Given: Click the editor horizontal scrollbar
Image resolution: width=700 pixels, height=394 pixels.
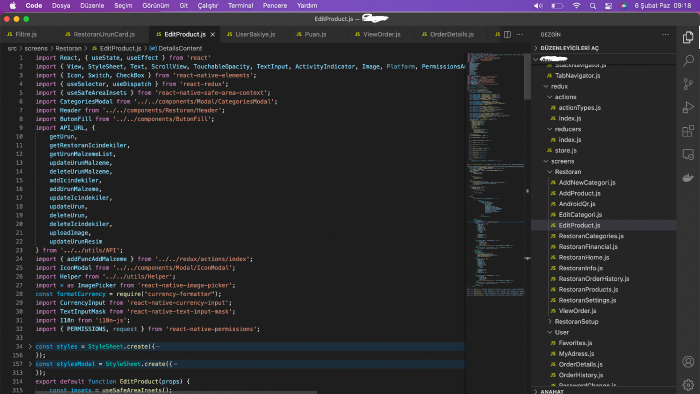Looking at the screenshot, I should (176, 393).
